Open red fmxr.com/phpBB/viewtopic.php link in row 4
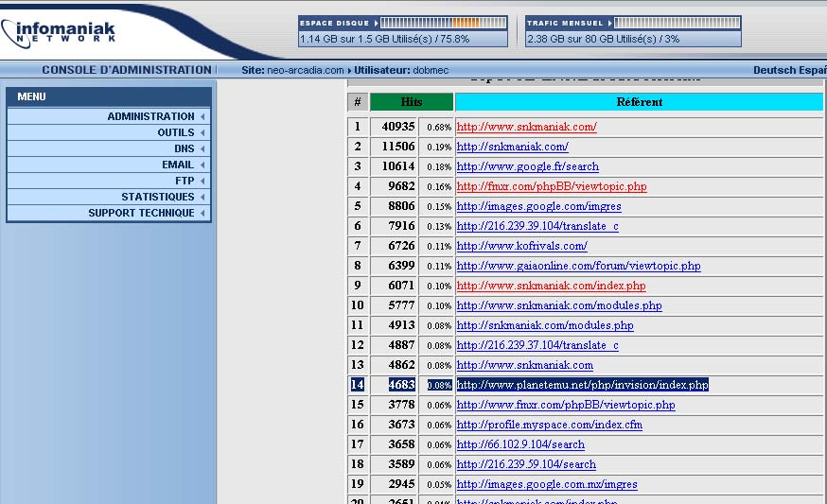The width and height of the screenshot is (827, 504). pos(552,186)
